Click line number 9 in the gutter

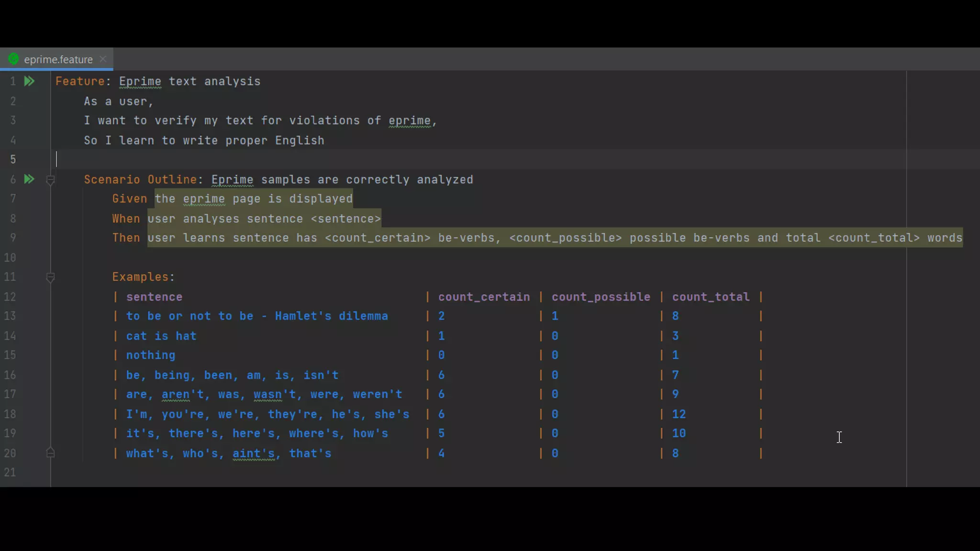(x=12, y=238)
